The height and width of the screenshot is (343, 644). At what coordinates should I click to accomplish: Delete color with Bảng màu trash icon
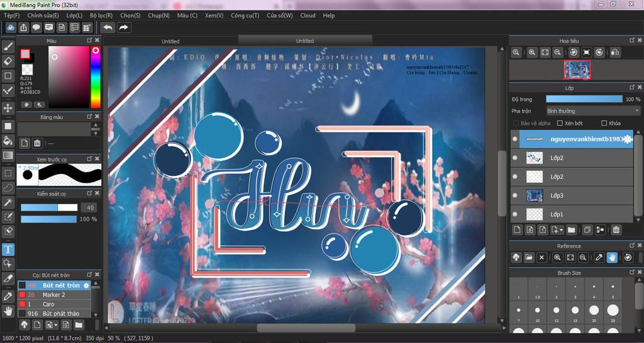(37, 143)
